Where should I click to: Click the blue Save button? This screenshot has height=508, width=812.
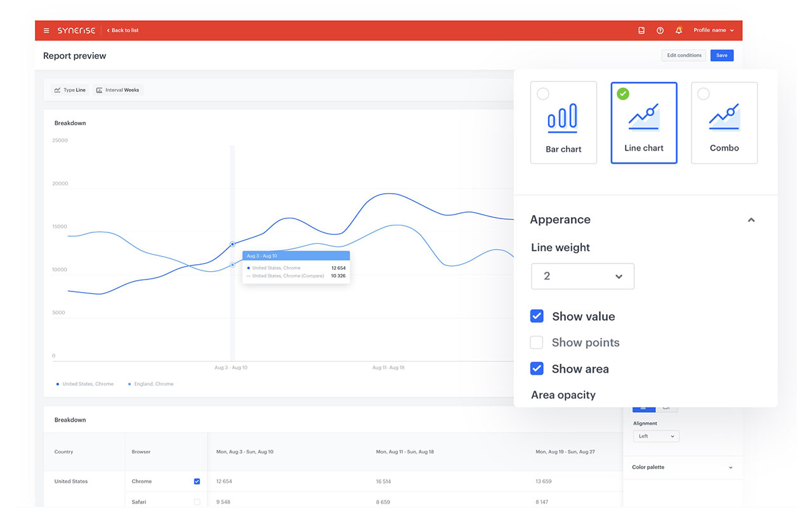click(722, 55)
